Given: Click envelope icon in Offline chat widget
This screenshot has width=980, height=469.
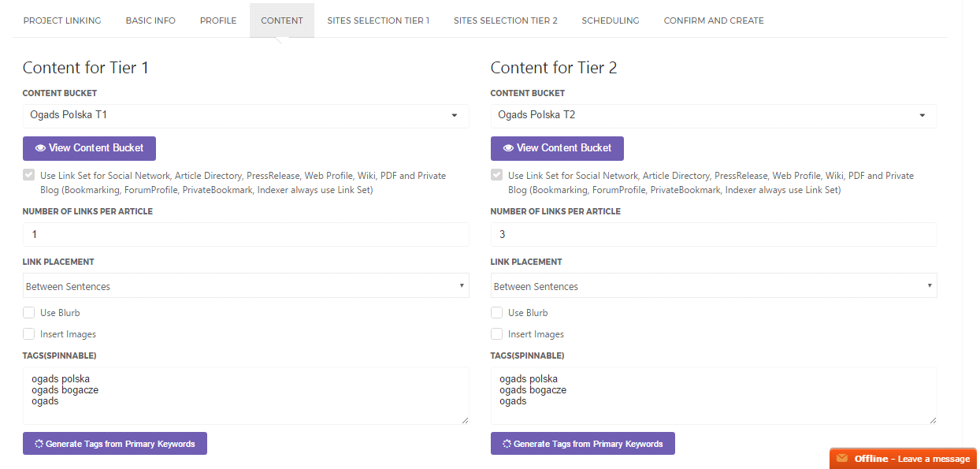Looking at the screenshot, I should [x=842, y=459].
